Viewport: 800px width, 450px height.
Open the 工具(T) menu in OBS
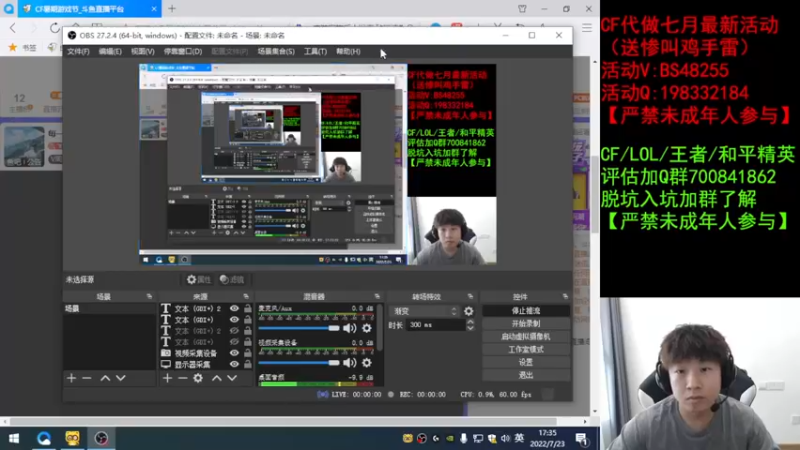tap(315, 52)
